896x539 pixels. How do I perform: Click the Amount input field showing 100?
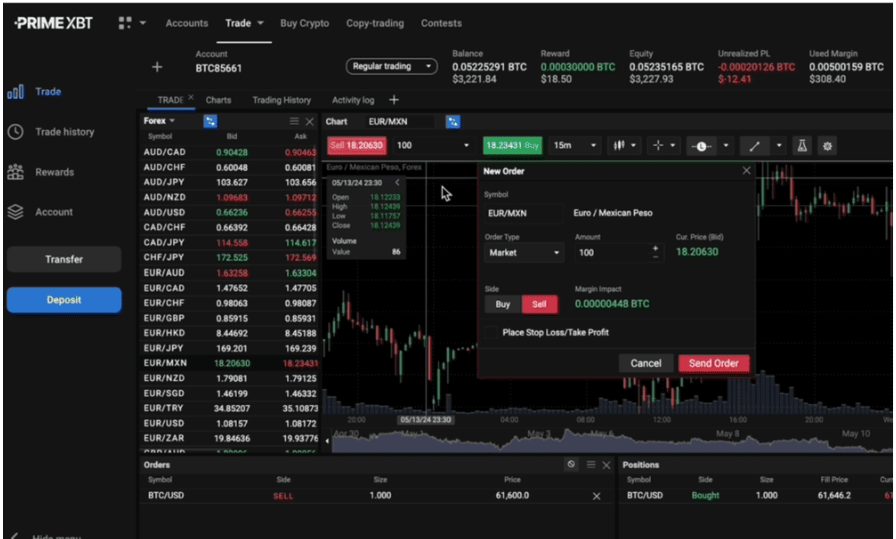point(611,253)
